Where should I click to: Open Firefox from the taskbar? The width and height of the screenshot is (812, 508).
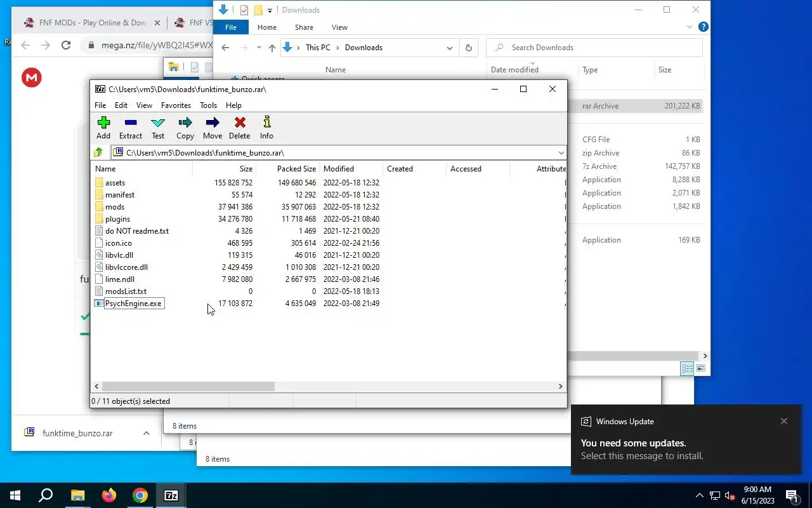tap(109, 495)
